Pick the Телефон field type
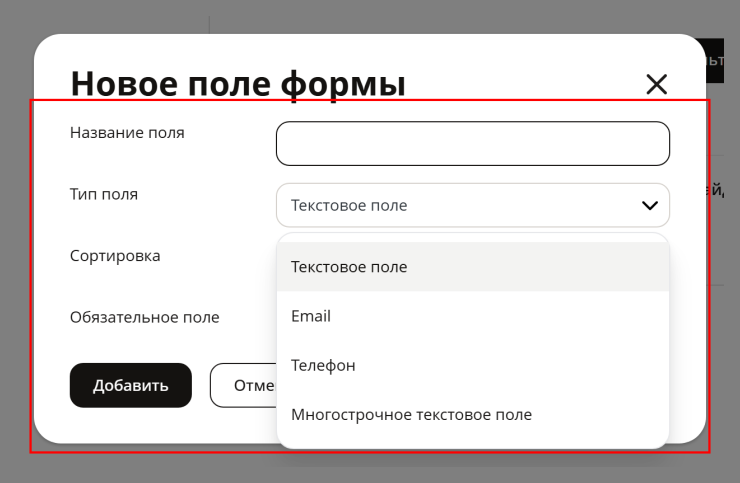This screenshot has height=483, width=740. (472, 365)
